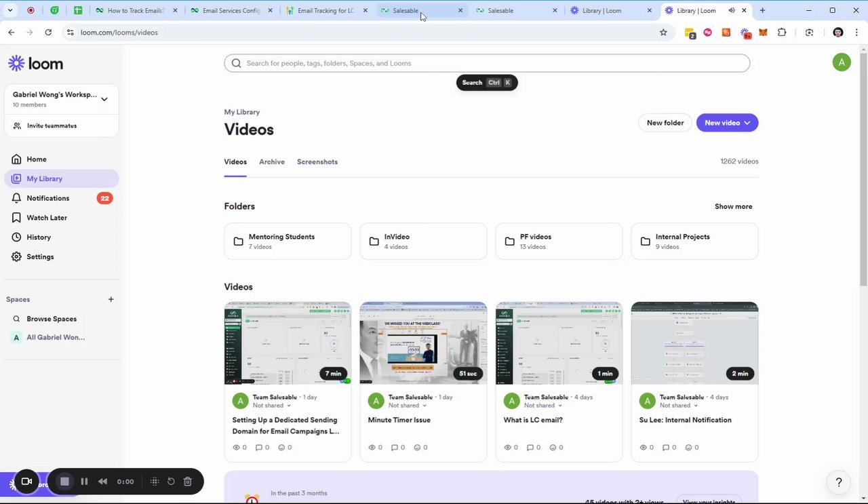The image size is (868, 504).
Task: Open viewing History
Action: pos(39,237)
